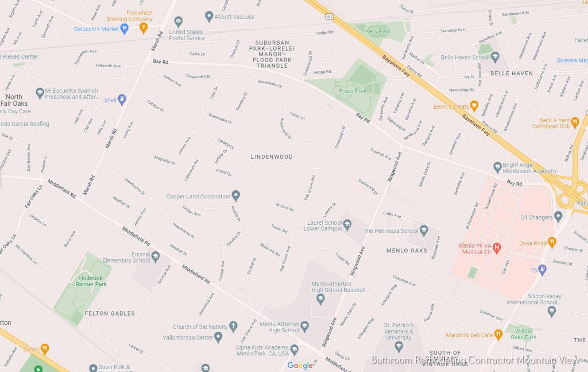Click the Flood Park label
The image size is (588, 372).
point(353,91)
